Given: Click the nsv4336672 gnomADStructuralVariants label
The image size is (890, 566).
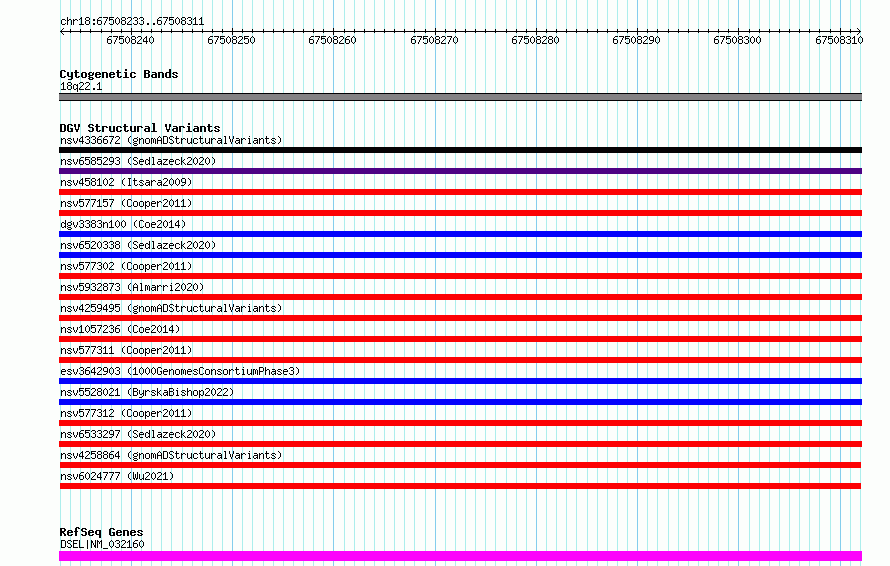Looking at the screenshot, I should 171,140.
